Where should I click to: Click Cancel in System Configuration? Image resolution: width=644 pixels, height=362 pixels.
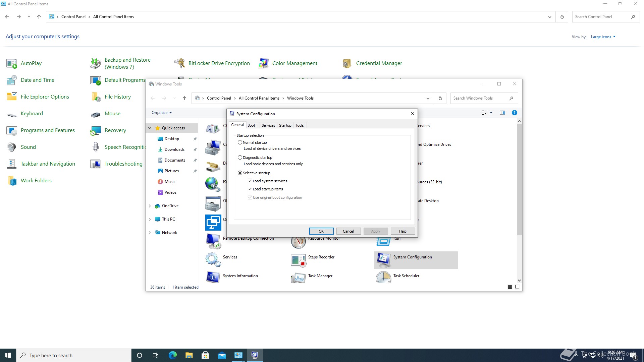point(348,231)
